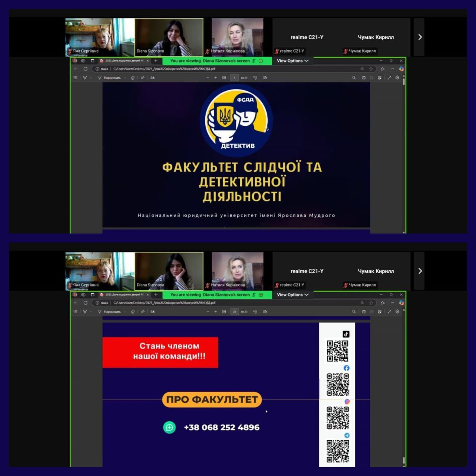The image size is (476, 476).
Task: Open PDF table of contents in page-25 view
Action: click(75, 312)
